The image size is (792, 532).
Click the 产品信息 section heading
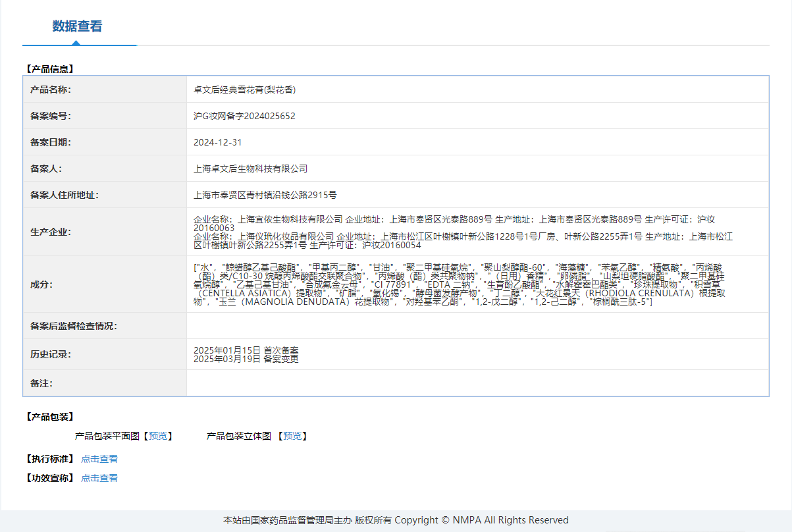coord(49,68)
